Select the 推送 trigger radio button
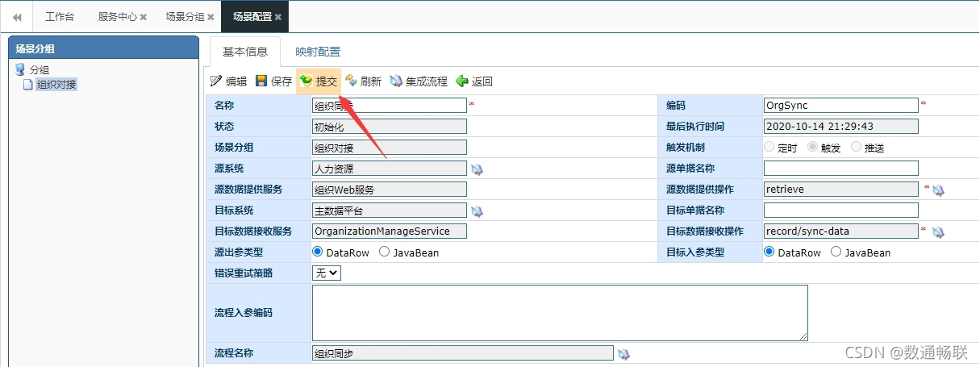The image size is (980, 367). [856, 148]
